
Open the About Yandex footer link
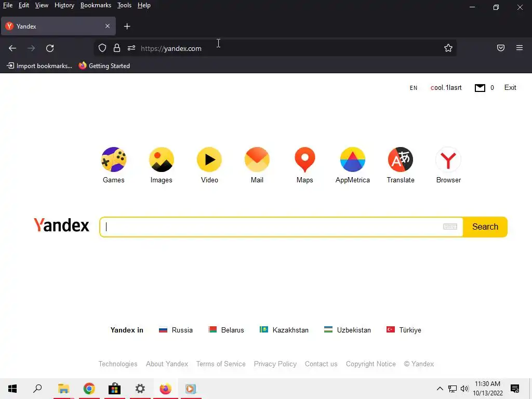(167, 364)
